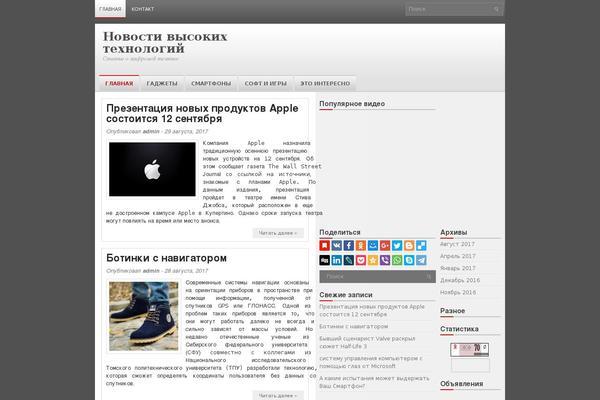This screenshot has width=600, height=400.
Task: Click admin author of the boots post
Action: 151,271
